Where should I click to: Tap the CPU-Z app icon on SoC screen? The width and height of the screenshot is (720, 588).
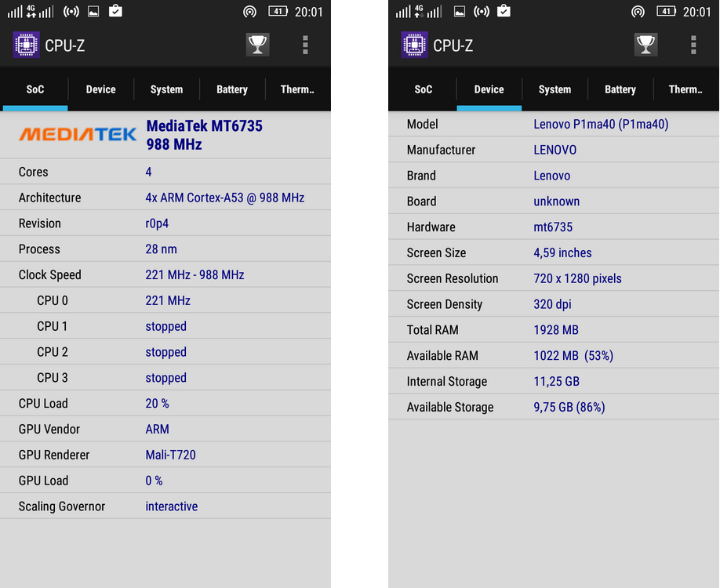coord(26,45)
